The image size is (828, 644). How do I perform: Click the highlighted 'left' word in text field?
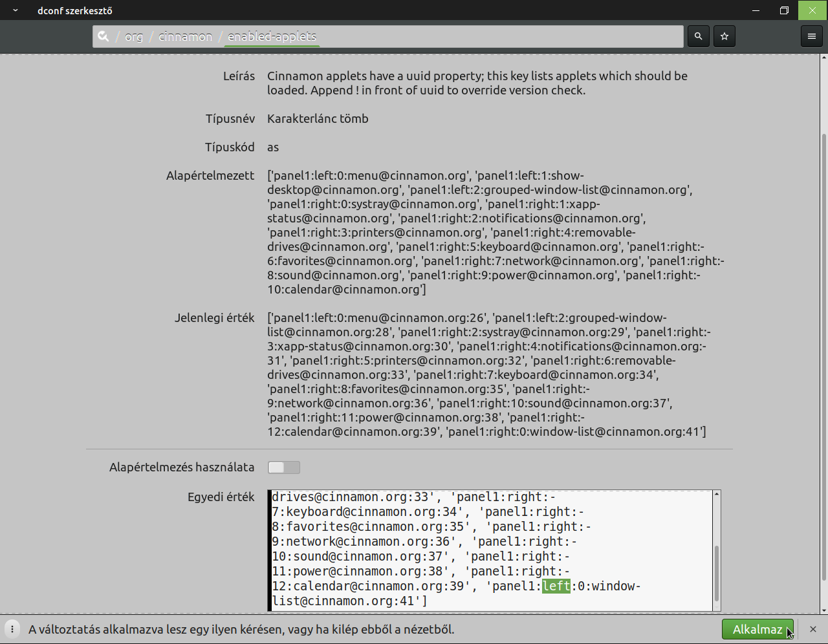click(556, 586)
